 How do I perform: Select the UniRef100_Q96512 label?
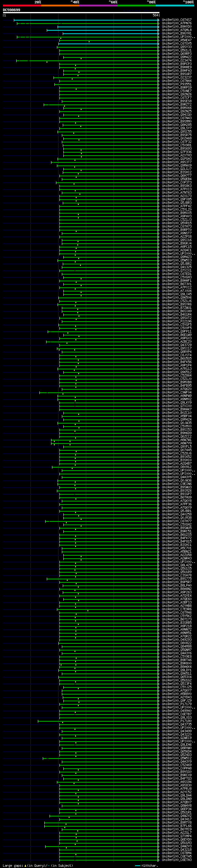pyautogui.click(x=177, y=372)
